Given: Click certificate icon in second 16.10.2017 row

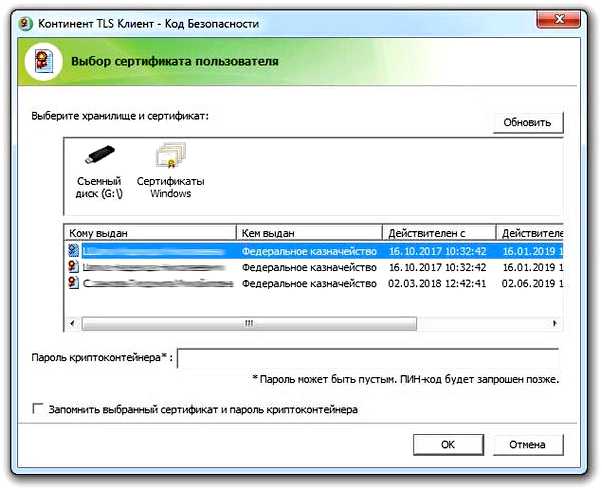Looking at the screenshot, I should tap(73, 267).
